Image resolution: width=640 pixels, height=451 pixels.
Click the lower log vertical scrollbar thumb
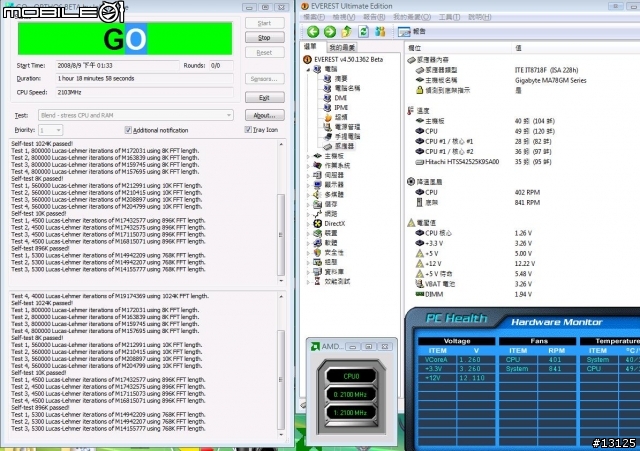(x=281, y=380)
